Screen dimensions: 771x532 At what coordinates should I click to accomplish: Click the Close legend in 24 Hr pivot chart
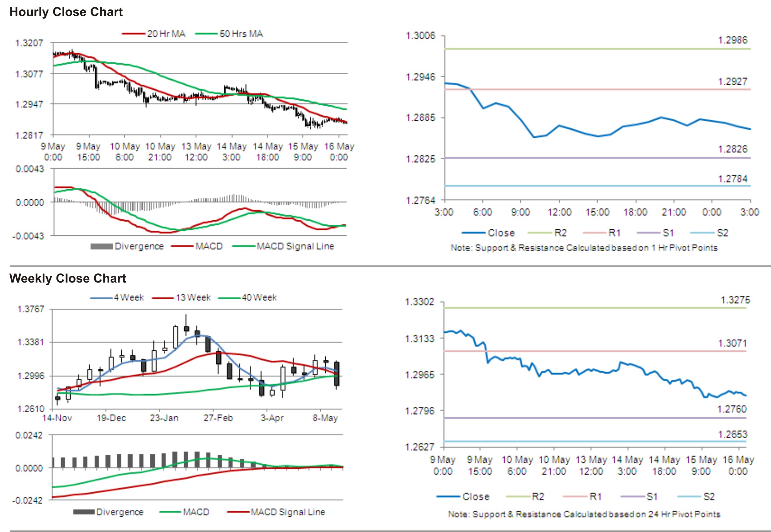click(x=463, y=497)
